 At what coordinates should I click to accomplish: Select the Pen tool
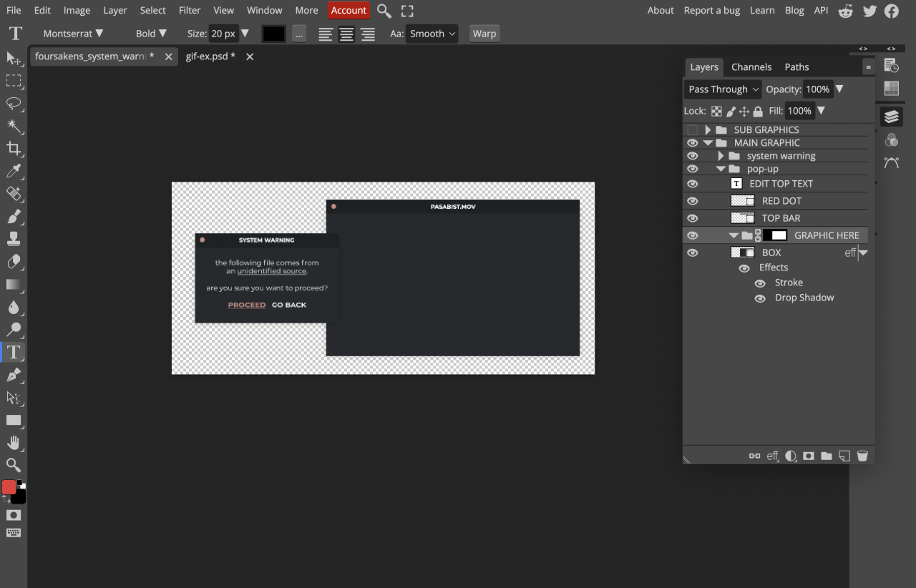(x=14, y=375)
